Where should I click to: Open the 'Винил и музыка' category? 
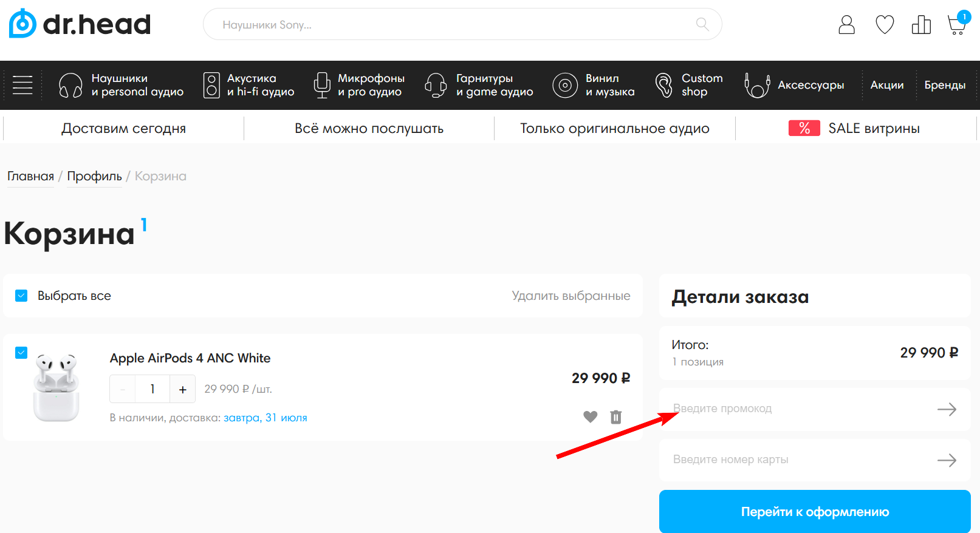pyautogui.click(x=594, y=85)
